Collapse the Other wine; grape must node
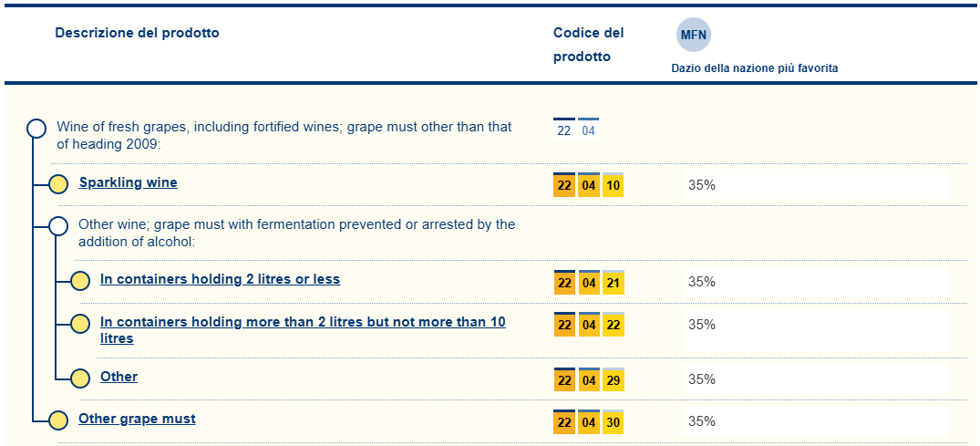 click(58, 225)
